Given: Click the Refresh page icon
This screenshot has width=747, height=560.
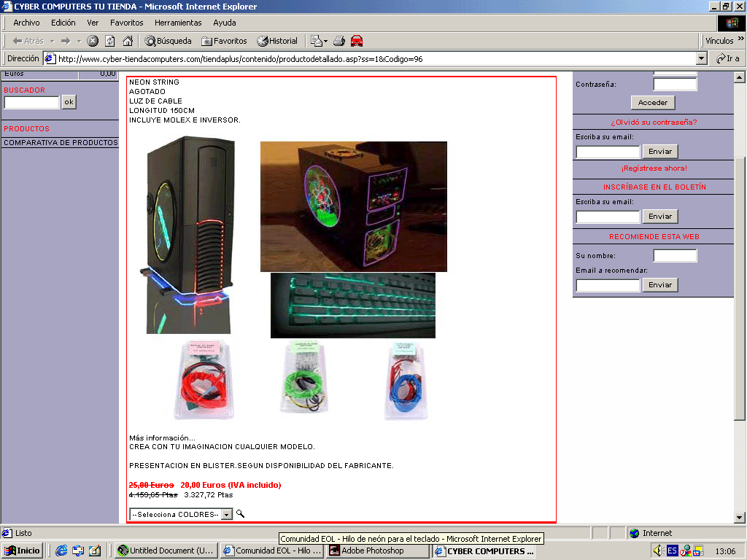Looking at the screenshot, I should tap(110, 41).
